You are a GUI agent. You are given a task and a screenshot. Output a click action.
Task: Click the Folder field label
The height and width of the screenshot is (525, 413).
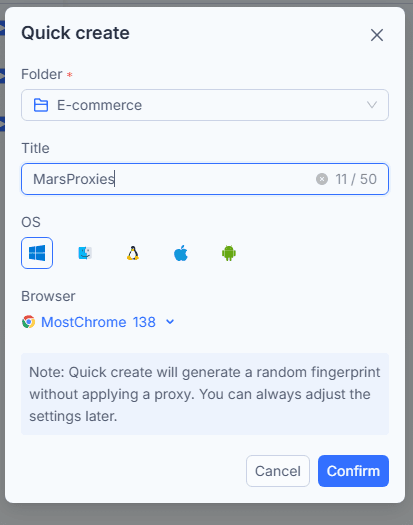point(42,74)
